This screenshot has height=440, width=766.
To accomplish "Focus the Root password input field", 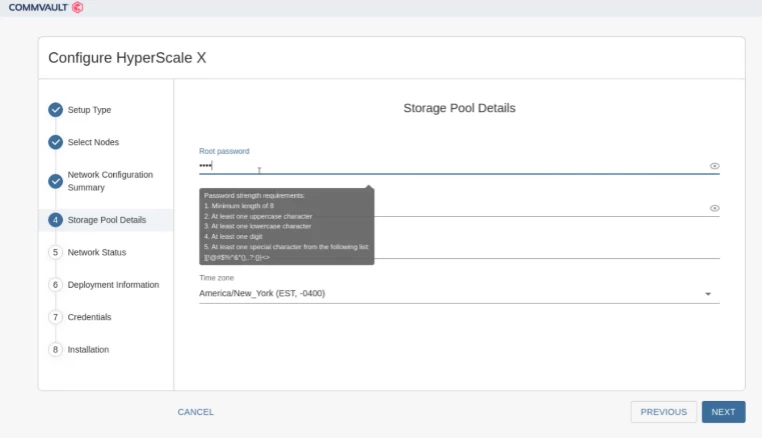I will 450,166.
